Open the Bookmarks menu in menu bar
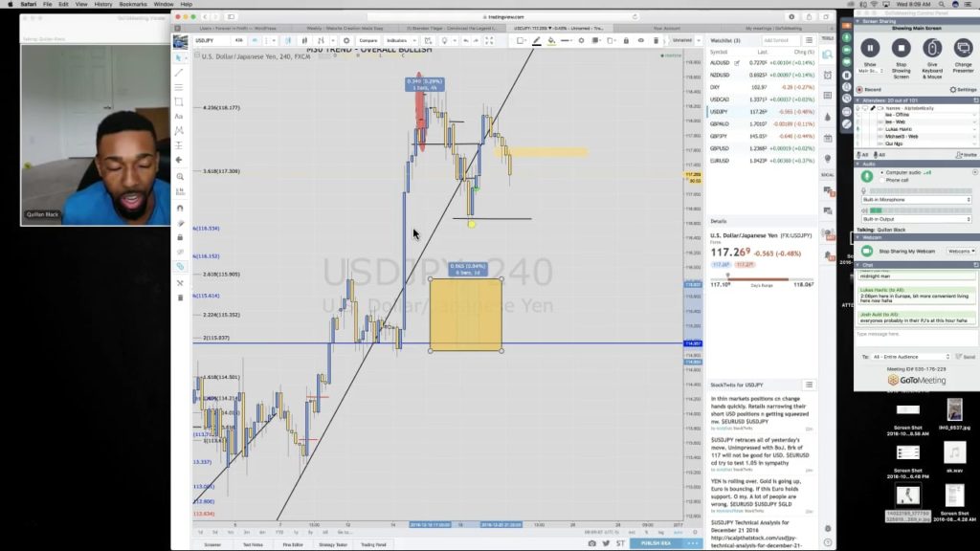 point(132,5)
